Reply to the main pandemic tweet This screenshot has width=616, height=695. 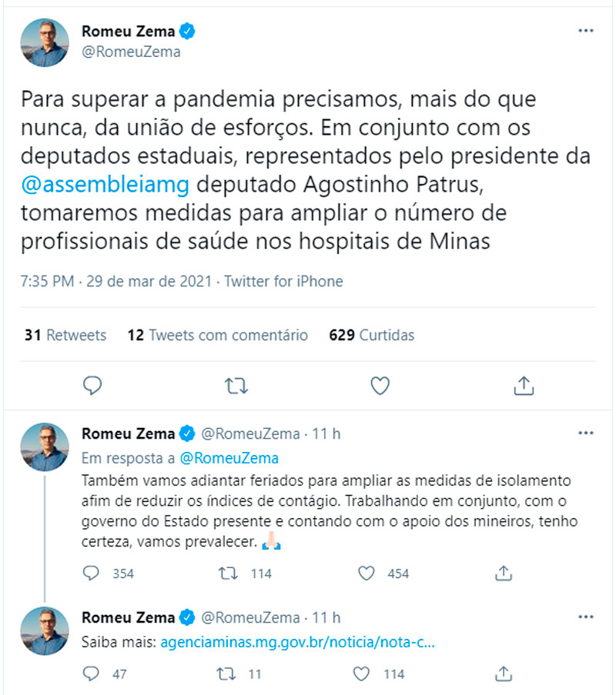click(92, 385)
